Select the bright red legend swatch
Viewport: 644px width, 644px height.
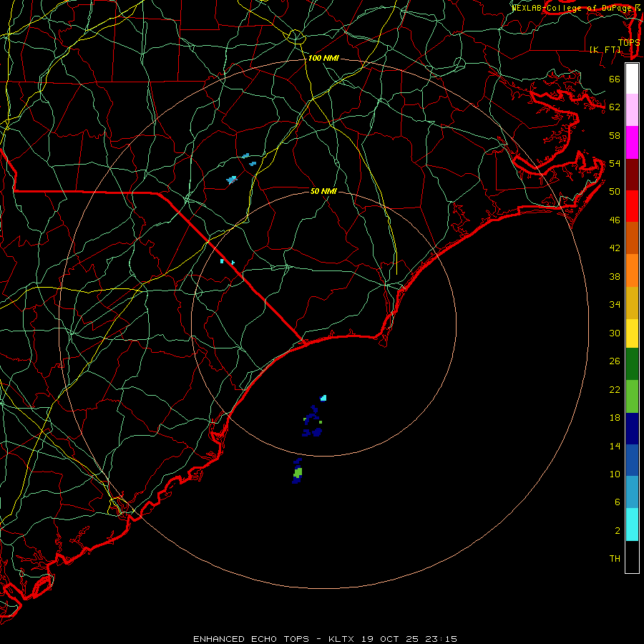[x=632, y=206]
